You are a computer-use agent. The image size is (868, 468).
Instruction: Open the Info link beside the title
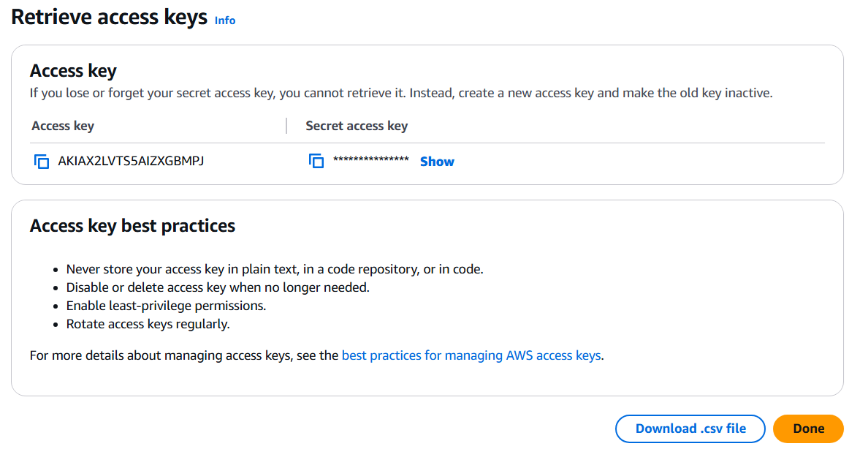(225, 20)
